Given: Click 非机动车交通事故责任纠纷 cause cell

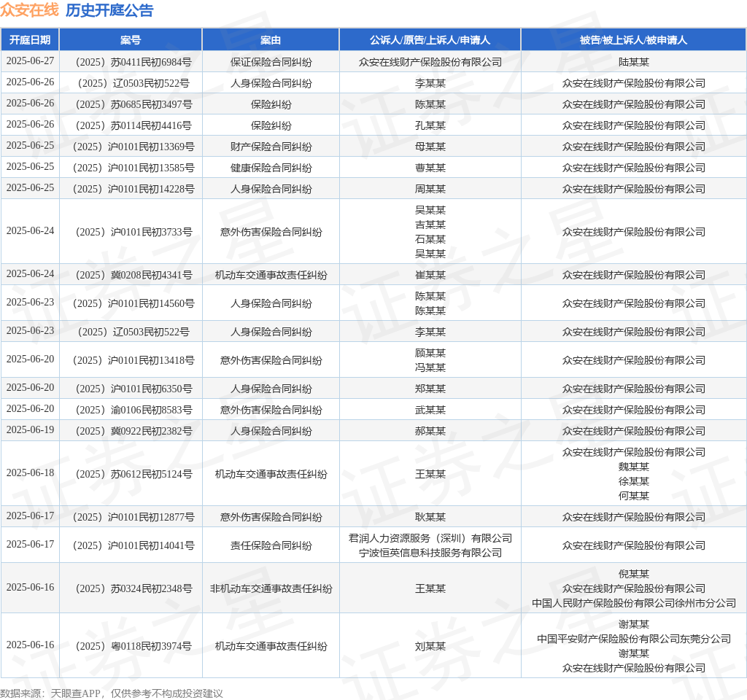Looking at the screenshot, I should pyautogui.click(x=271, y=588).
